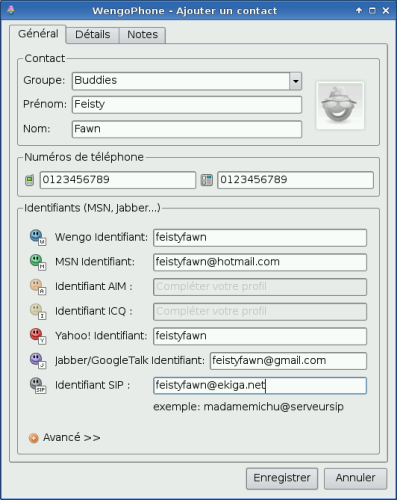Screen dimensions: 397x500
Task: Open the Notes tab
Action: pos(142,35)
